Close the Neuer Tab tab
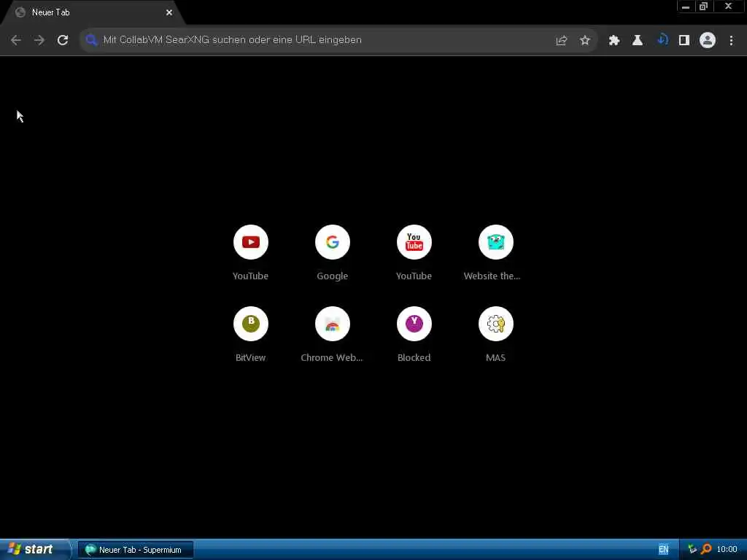 click(169, 13)
